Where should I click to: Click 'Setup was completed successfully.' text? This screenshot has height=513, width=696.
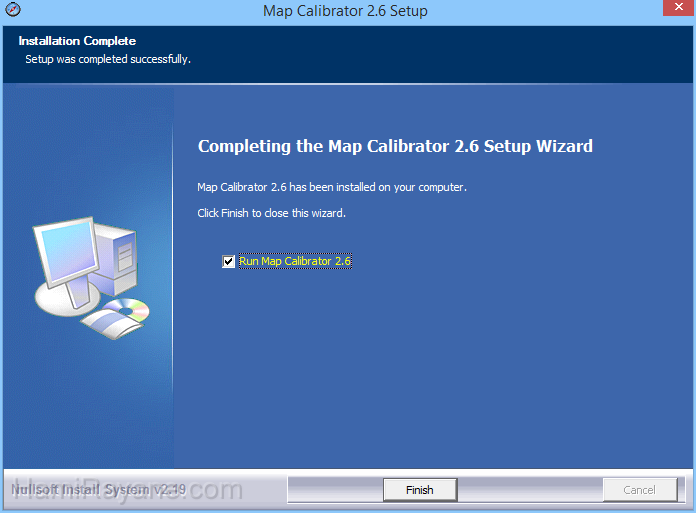tap(108, 59)
